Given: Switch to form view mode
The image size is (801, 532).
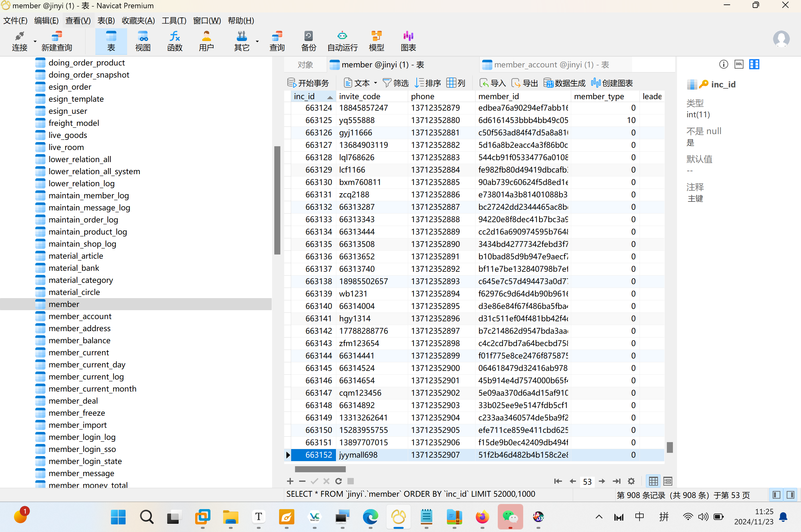Looking at the screenshot, I should coord(668,481).
